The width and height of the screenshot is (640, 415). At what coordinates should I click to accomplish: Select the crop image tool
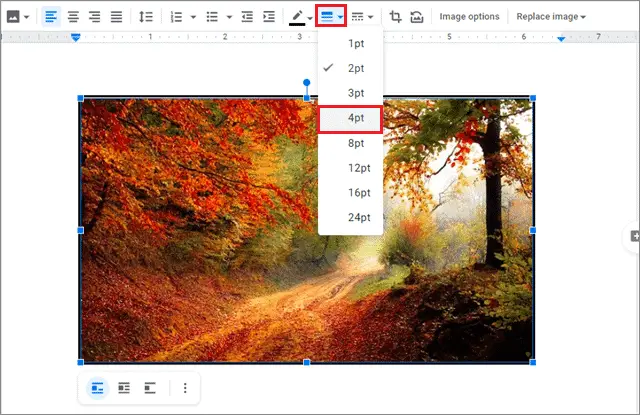[395, 17]
